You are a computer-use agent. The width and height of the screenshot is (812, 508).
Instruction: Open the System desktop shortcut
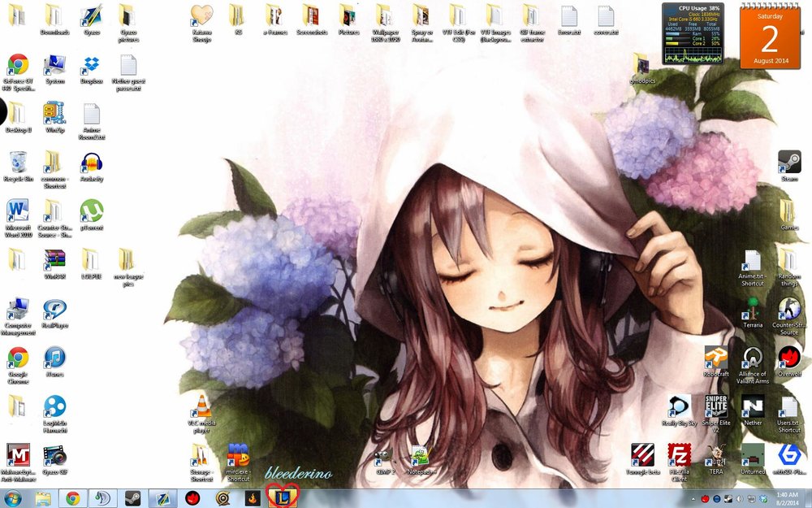click(x=54, y=69)
